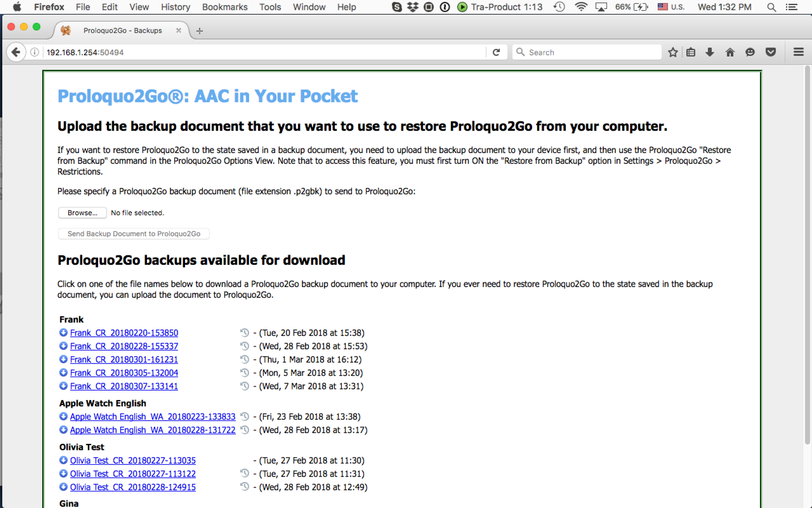This screenshot has width=812, height=508.
Task: Click Browse... to choose a backup file
Action: coord(82,213)
